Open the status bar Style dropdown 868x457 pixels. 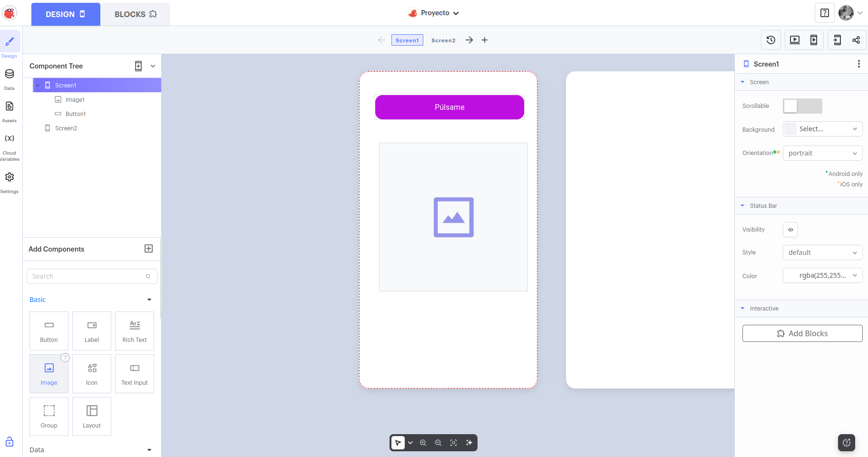[822, 253]
